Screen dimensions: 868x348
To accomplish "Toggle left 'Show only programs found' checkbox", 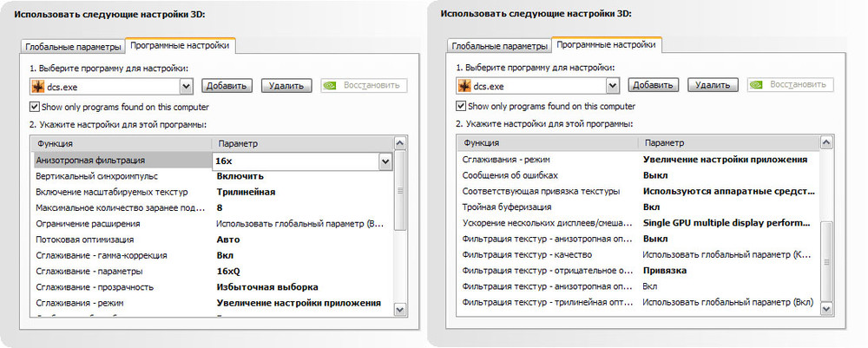I will (35, 107).
